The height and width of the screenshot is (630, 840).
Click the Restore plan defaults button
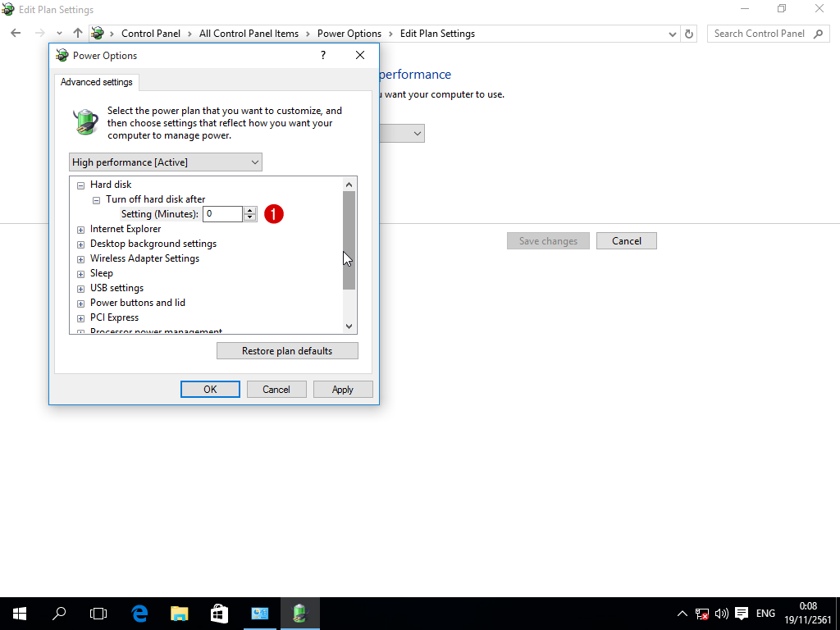(287, 351)
